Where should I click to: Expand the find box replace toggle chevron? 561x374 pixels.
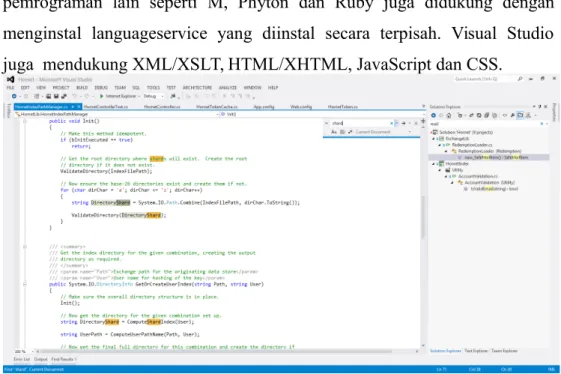tap(326, 123)
